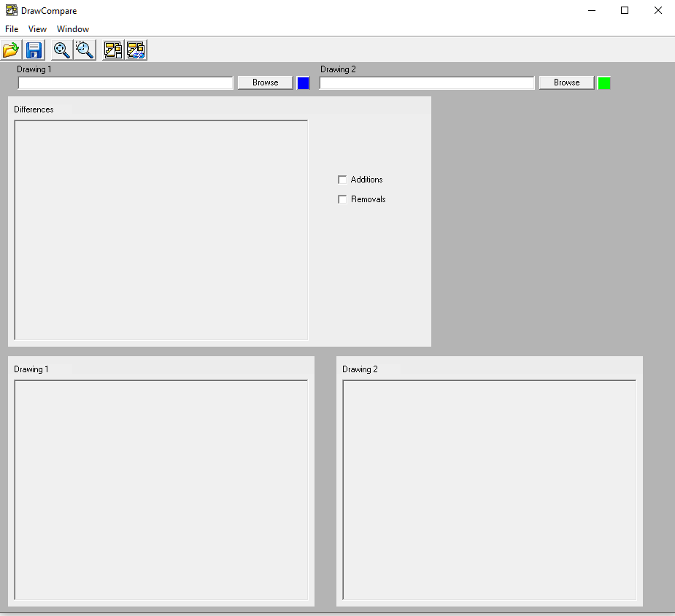Image resolution: width=675 pixels, height=616 pixels.
Task: Enable the Additions checkbox
Action: 342,180
